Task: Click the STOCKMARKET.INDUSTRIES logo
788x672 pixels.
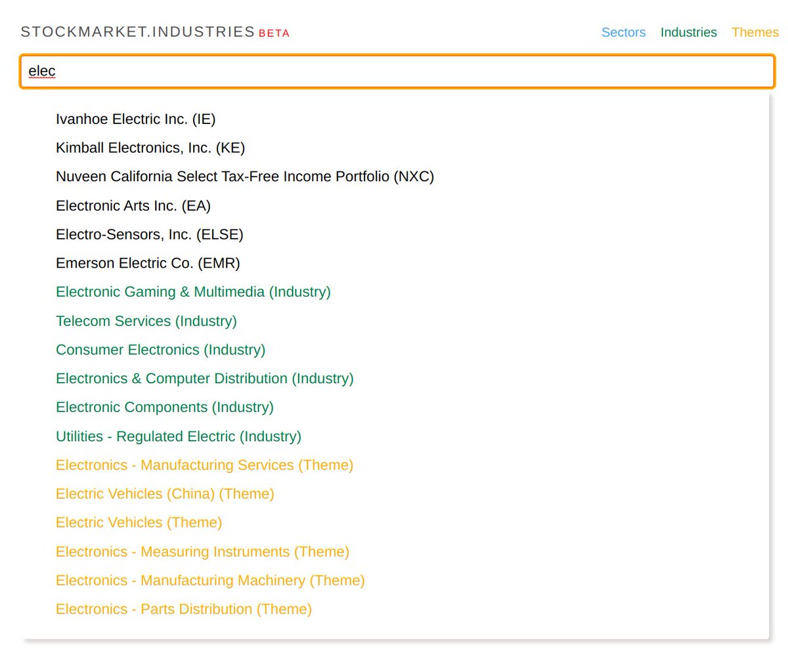Action: coord(137,30)
